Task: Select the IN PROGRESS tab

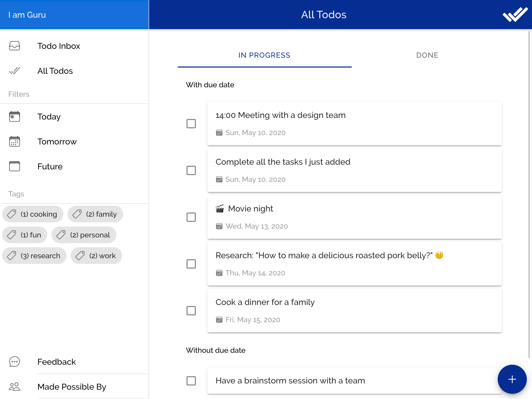Action: pyautogui.click(x=264, y=55)
